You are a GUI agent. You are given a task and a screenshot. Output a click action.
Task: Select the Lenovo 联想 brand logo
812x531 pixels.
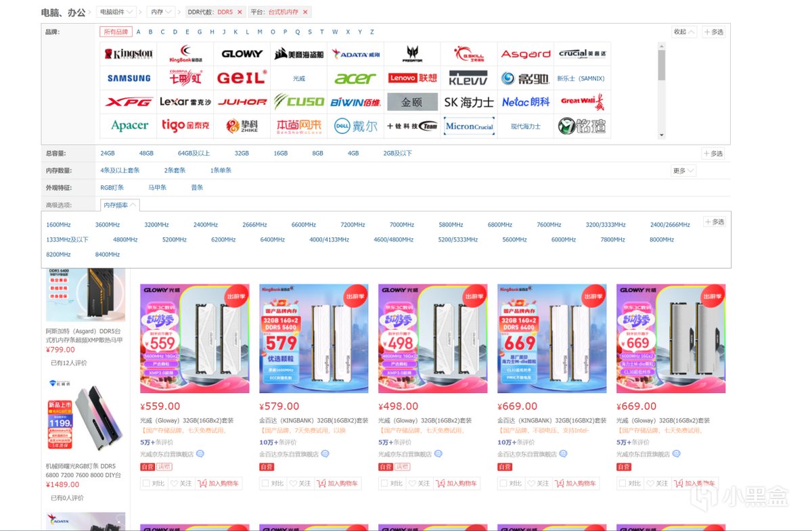(412, 78)
